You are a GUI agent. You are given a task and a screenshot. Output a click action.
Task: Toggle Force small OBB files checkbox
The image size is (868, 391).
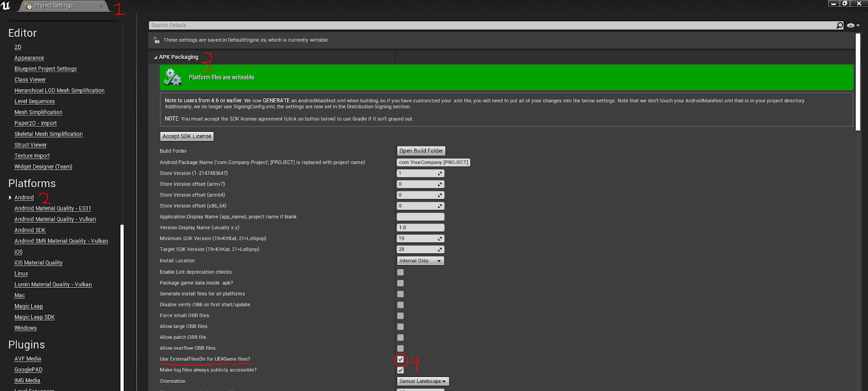point(400,316)
